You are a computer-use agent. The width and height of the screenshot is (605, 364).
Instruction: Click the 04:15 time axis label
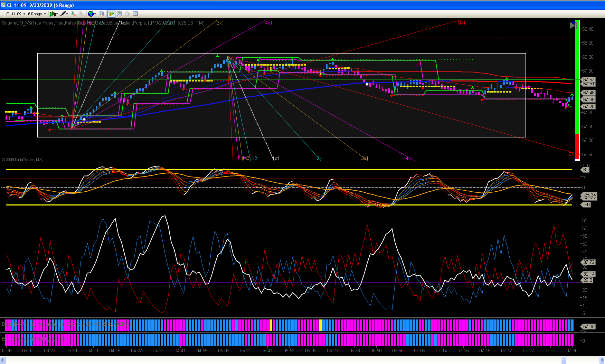[115, 351]
